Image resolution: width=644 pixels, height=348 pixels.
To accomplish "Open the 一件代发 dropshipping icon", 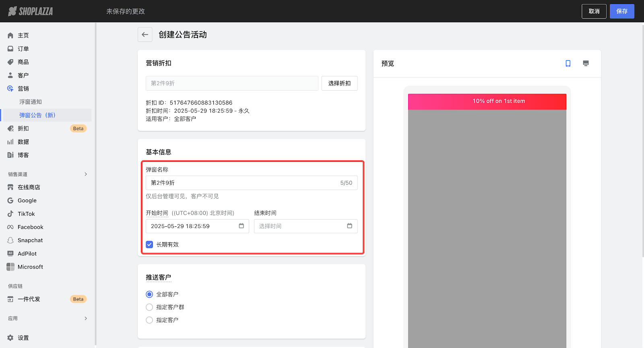I will pyautogui.click(x=10, y=299).
